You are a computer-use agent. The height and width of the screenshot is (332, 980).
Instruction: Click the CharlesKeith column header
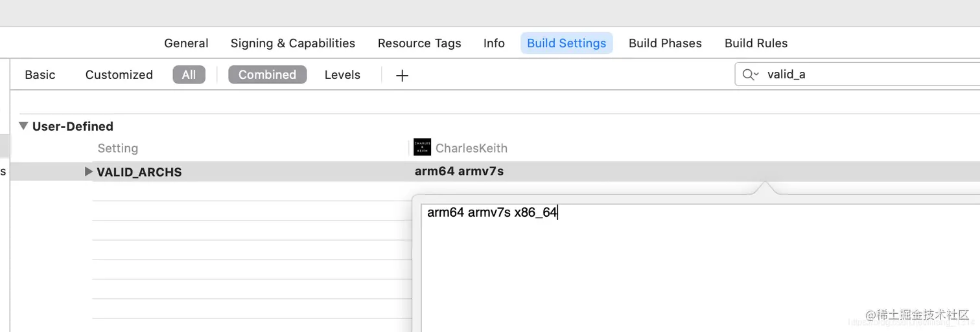(x=471, y=148)
